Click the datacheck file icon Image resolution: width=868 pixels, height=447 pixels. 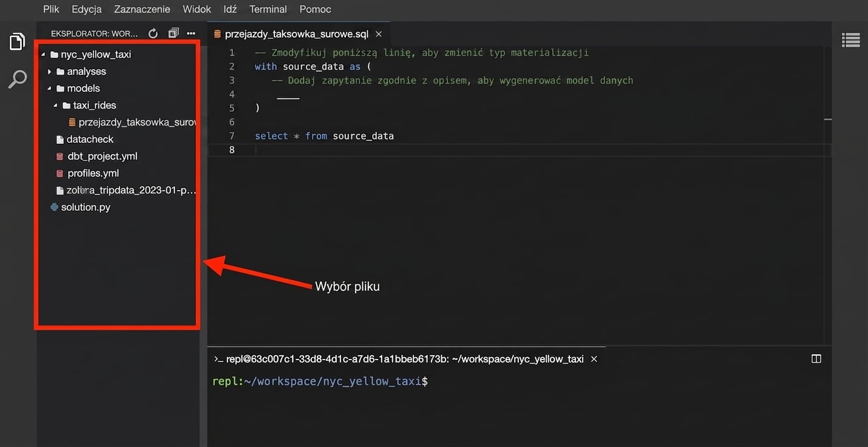(59, 139)
